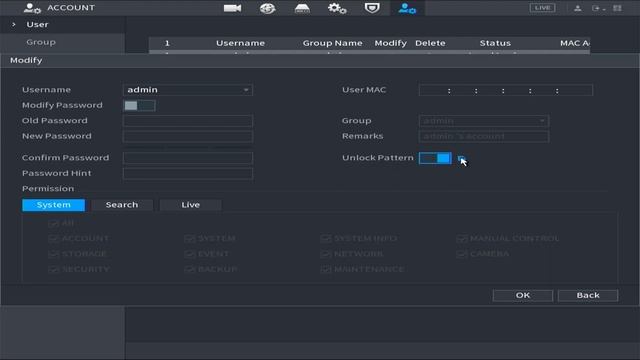Select User in the left sidebar
Image resolution: width=640 pixels, height=360 pixels.
[x=37, y=24]
